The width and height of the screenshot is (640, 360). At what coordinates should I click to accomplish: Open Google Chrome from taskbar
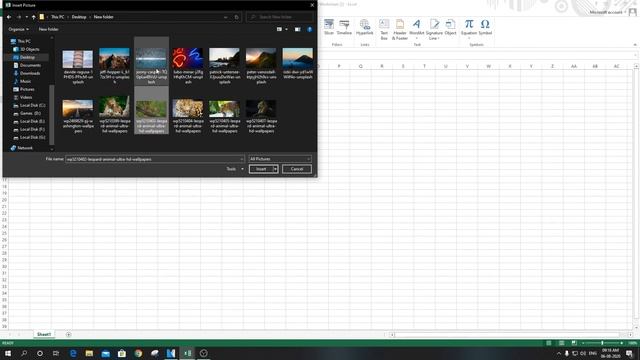pos(138,353)
